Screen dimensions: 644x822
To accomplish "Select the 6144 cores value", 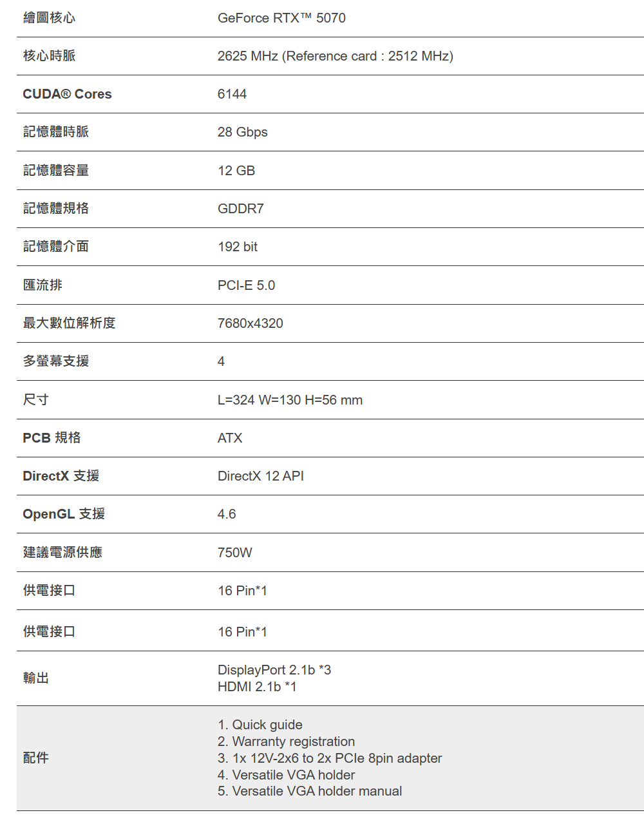I will click(x=232, y=94).
